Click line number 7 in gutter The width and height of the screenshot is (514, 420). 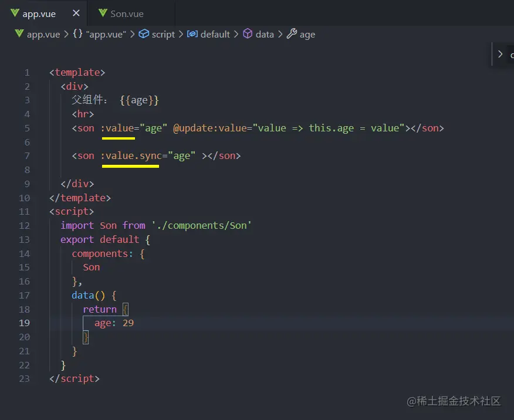point(27,156)
